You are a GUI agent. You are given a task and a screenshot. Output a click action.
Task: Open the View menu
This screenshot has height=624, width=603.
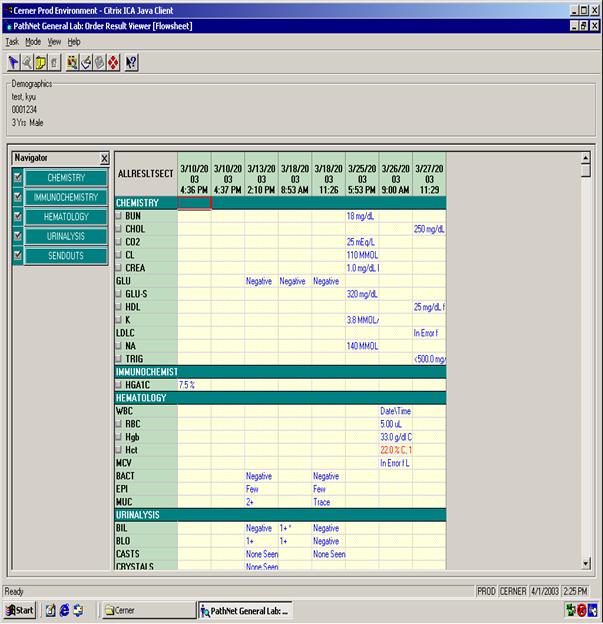click(54, 42)
